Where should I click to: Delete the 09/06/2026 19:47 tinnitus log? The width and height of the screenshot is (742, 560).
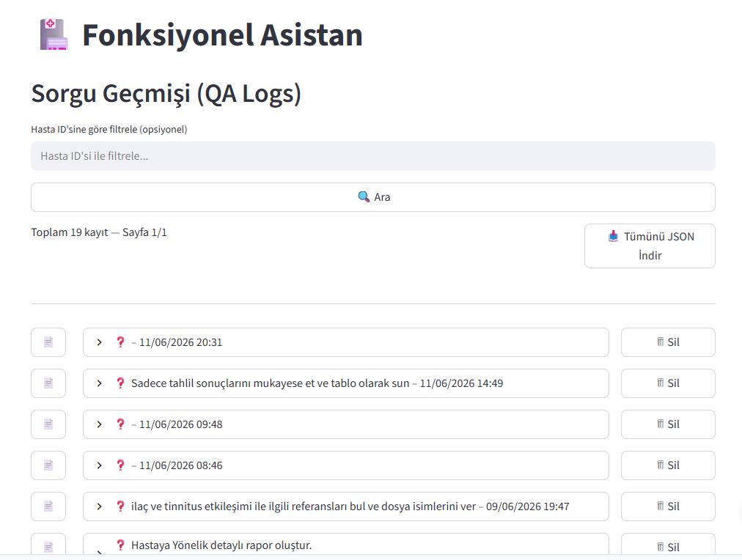point(668,506)
